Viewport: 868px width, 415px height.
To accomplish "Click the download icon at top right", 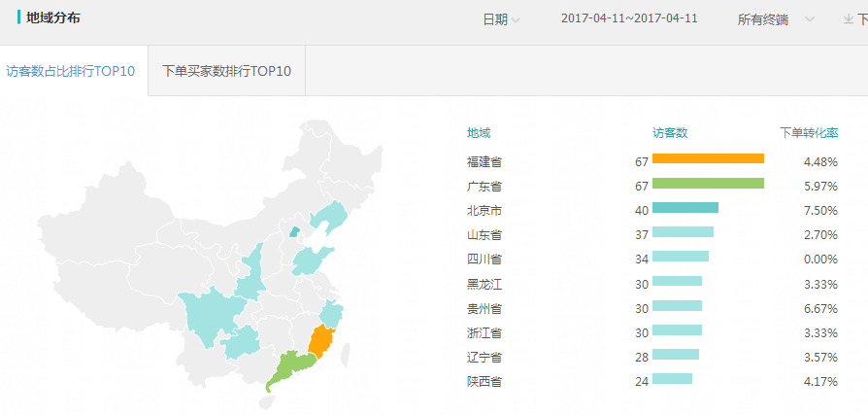I will [x=848, y=19].
